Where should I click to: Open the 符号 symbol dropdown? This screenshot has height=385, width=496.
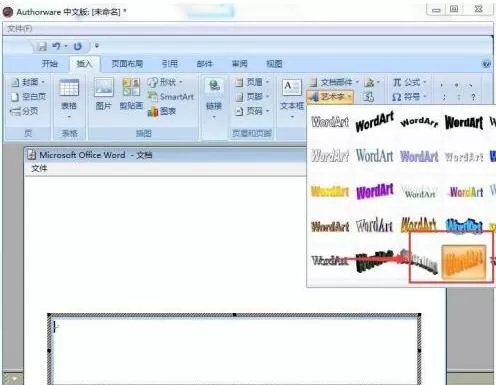coord(409,97)
